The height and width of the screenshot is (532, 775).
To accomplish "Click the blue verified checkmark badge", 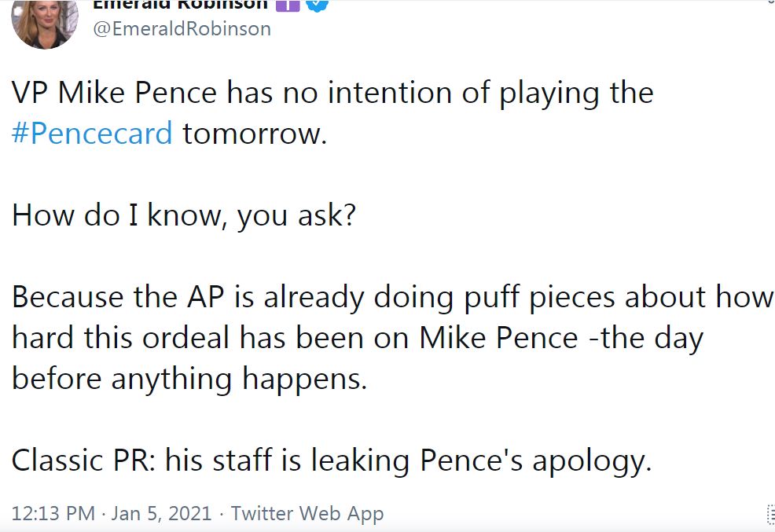I will (x=318, y=4).
